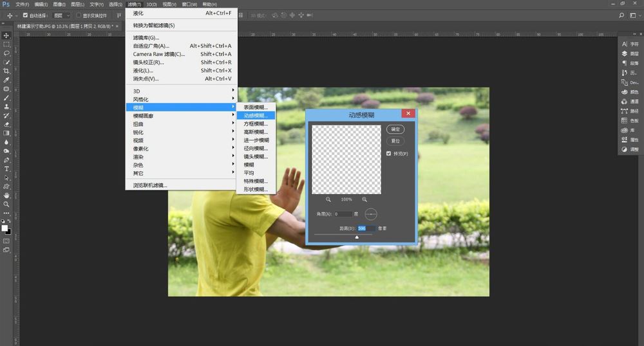Open the 图层 auto-select target dropdown
This screenshot has height=346, width=644.
(62, 15)
